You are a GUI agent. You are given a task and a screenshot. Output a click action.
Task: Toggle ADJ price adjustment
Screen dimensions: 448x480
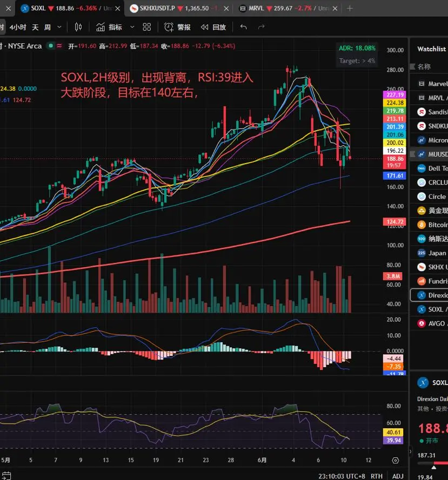[x=398, y=476]
